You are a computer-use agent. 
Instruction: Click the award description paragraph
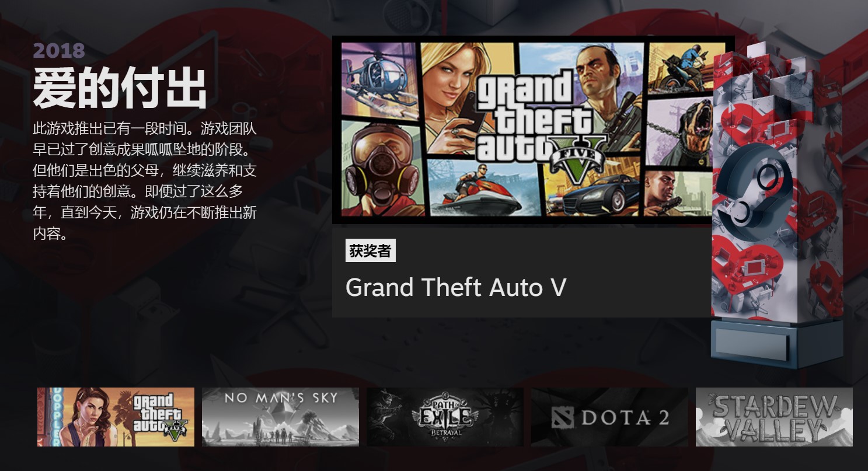(x=145, y=181)
